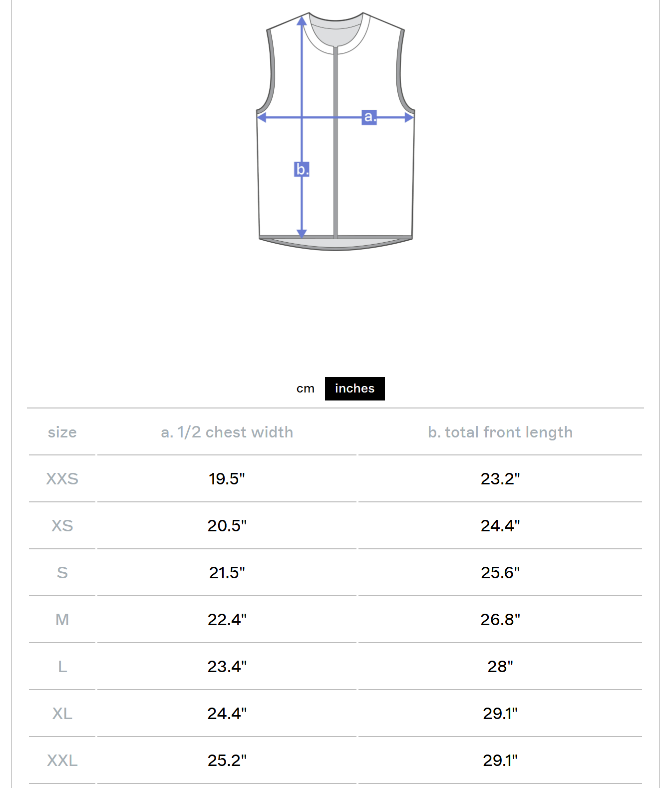Click the size L label

point(62,667)
